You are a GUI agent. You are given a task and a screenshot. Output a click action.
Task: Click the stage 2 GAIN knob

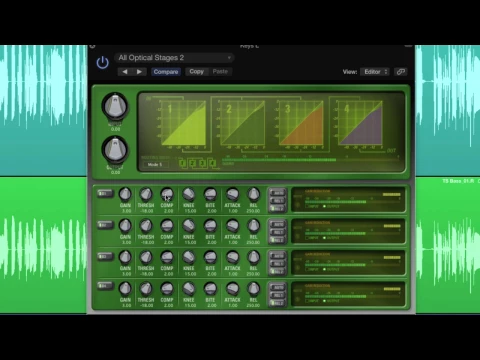125,225
